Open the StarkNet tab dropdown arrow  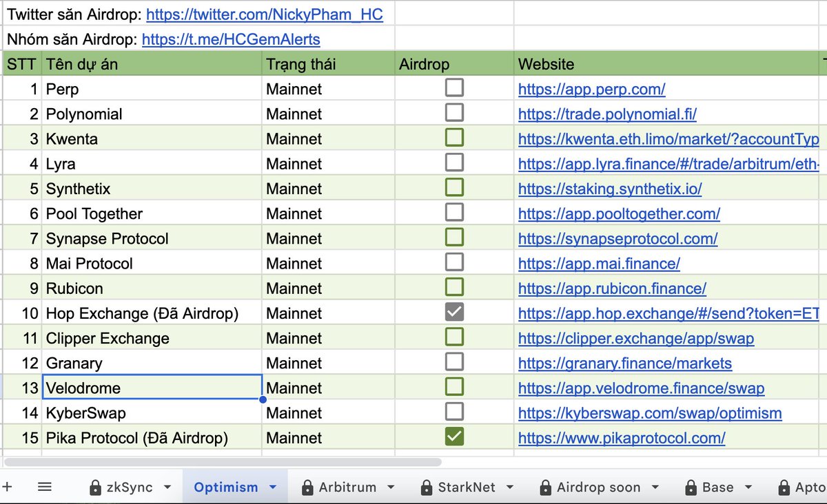tap(511, 487)
